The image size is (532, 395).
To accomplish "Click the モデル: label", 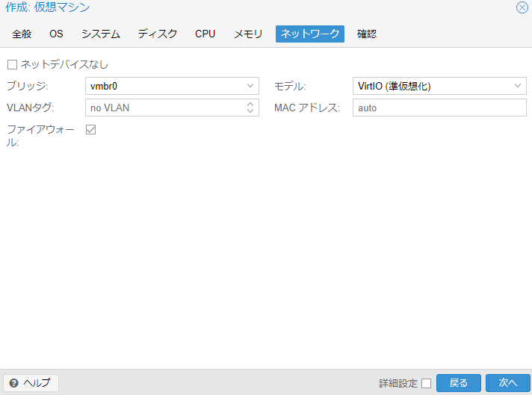I will click(290, 86).
